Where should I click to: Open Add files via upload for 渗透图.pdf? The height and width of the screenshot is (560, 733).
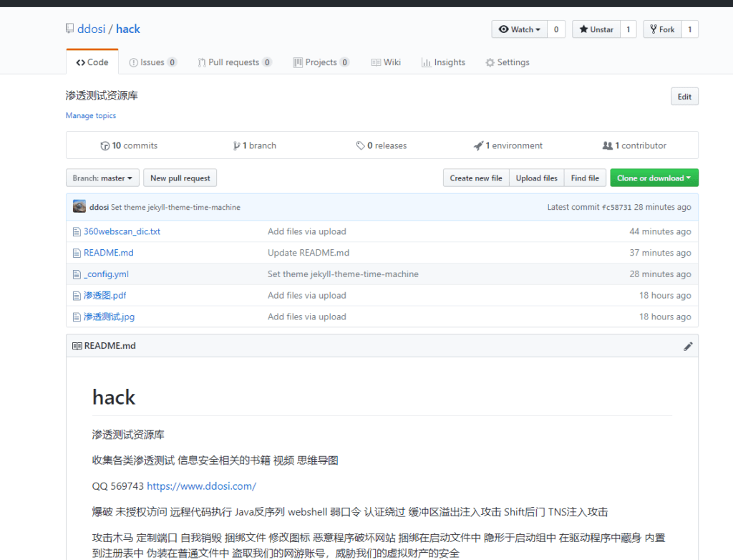point(307,296)
